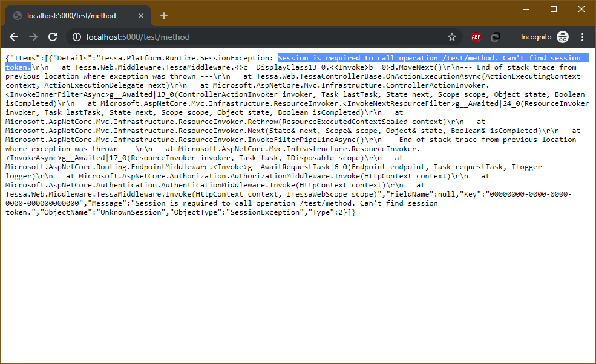Minimize the browser window
This screenshot has width=596, height=364.
[525, 9]
